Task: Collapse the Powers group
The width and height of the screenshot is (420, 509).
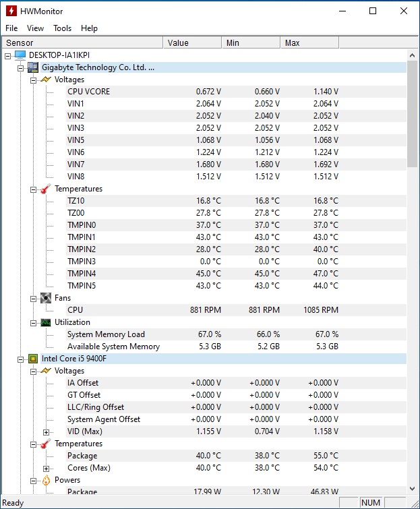Action: [33, 481]
